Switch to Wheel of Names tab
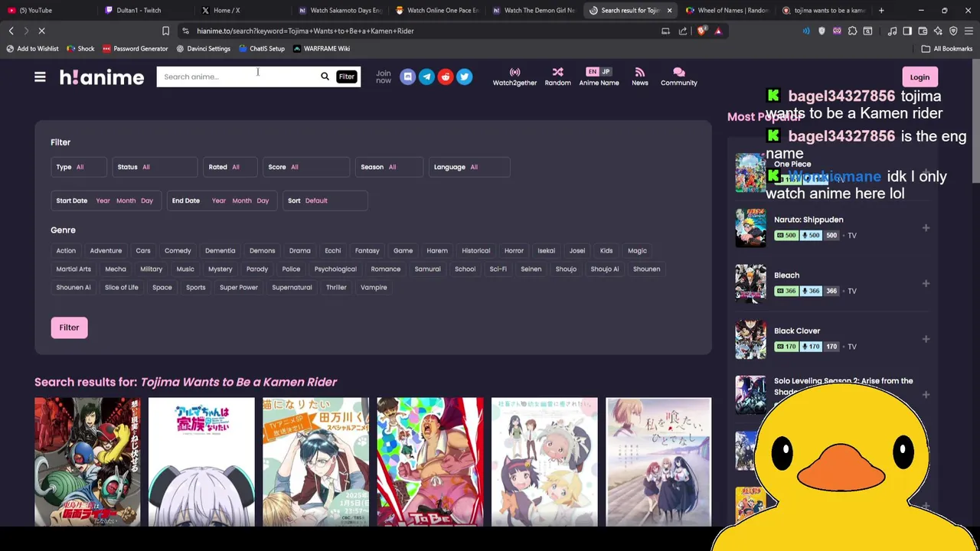Viewport: 980px width, 551px height. coord(730,10)
